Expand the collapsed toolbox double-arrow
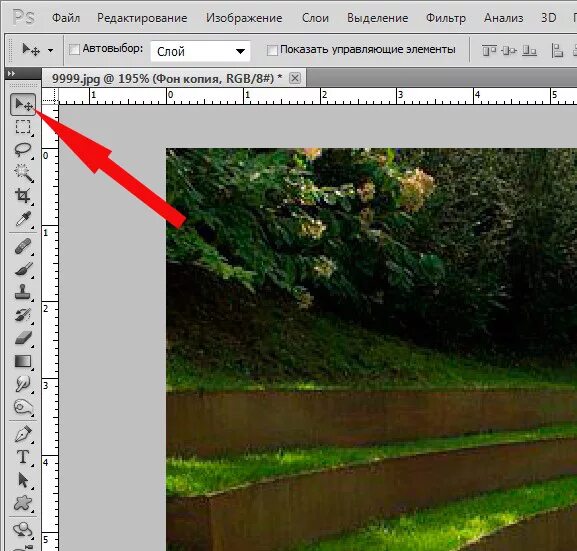577x551 pixels. click(12, 73)
